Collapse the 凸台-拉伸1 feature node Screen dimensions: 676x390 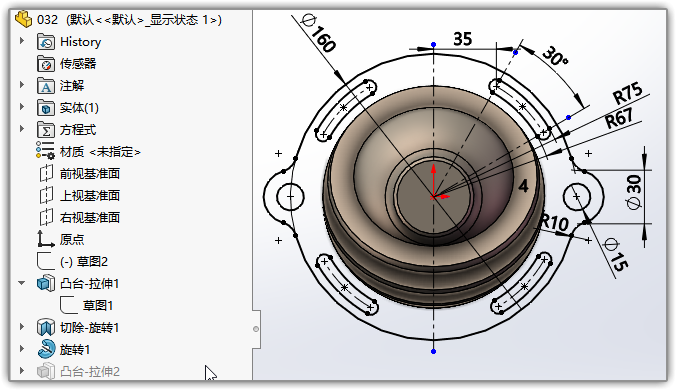22,283
